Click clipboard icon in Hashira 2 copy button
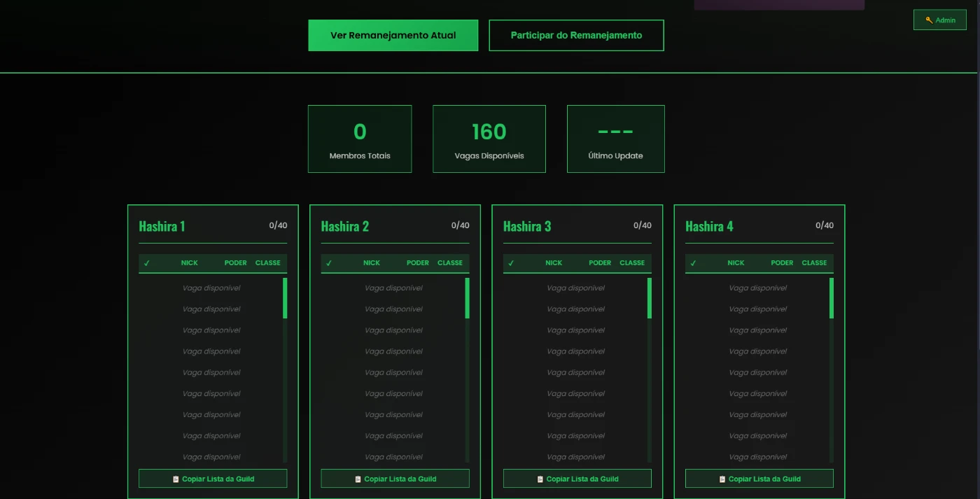The width and height of the screenshot is (980, 499). pos(358,479)
